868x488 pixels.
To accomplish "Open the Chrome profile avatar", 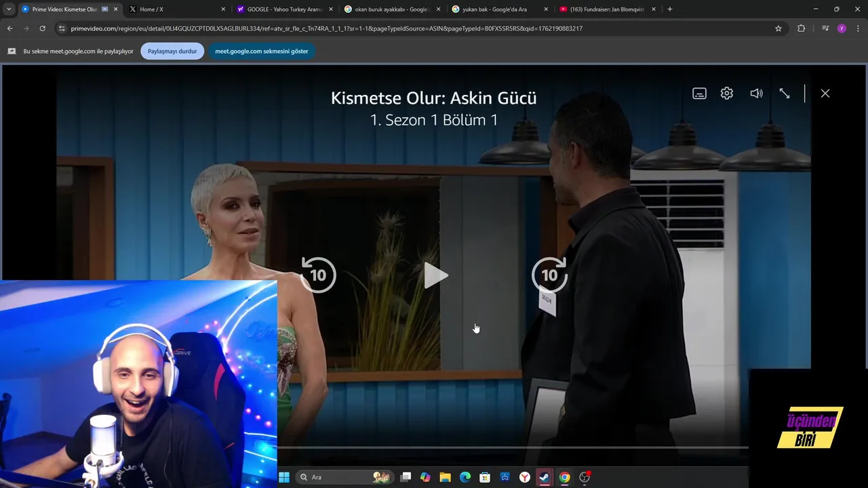I will 842,28.
